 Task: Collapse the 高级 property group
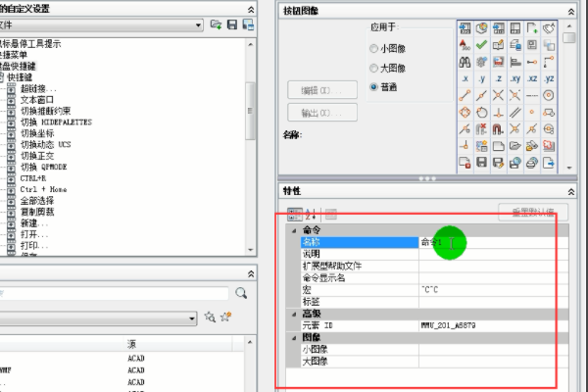tap(294, 314)
